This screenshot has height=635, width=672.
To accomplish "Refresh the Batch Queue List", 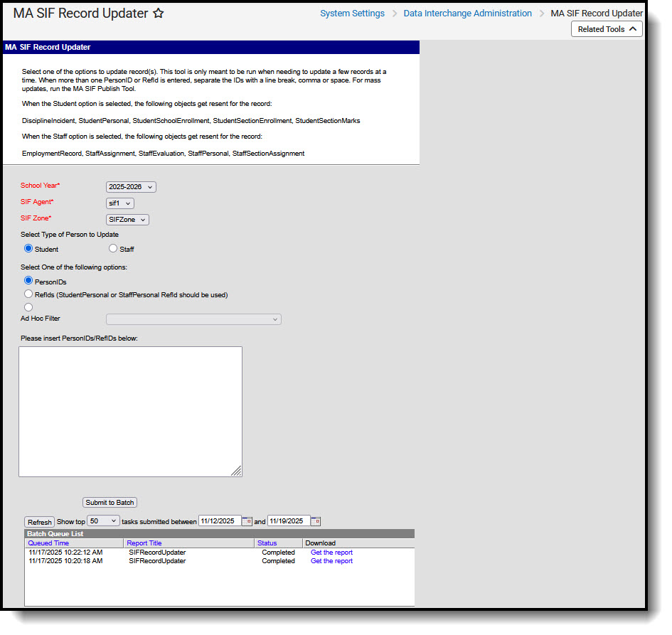I will click(39, 521).
